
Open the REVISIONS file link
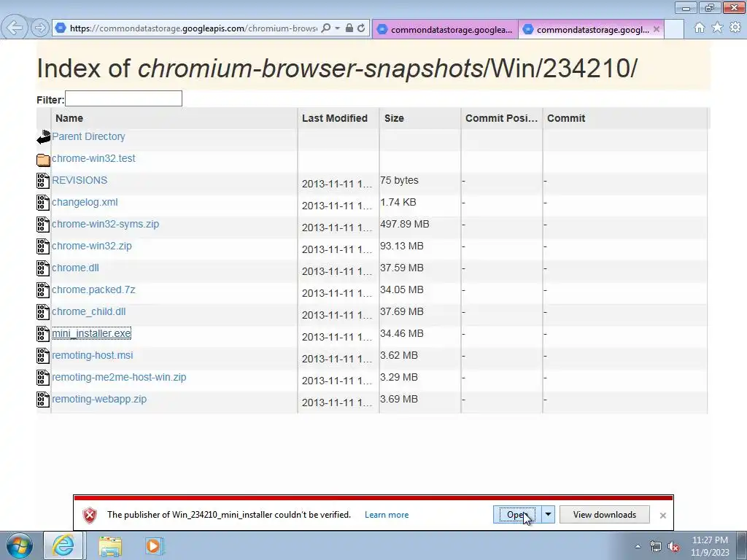point(80,181)
